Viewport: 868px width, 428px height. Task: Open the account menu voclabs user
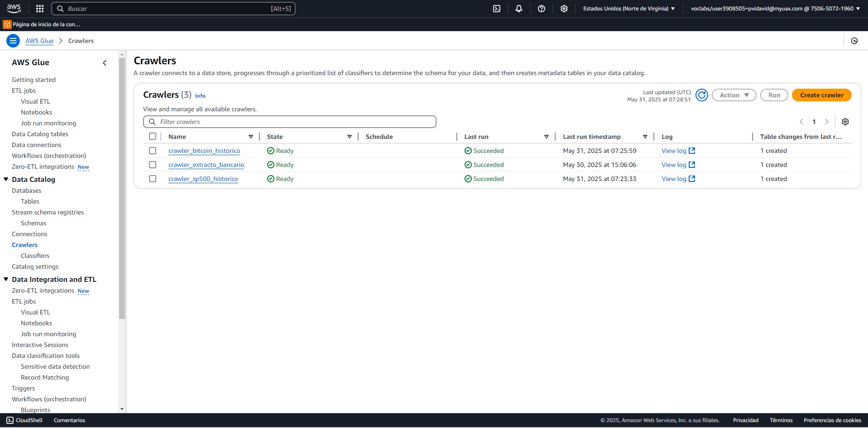(x=775, y=9)
